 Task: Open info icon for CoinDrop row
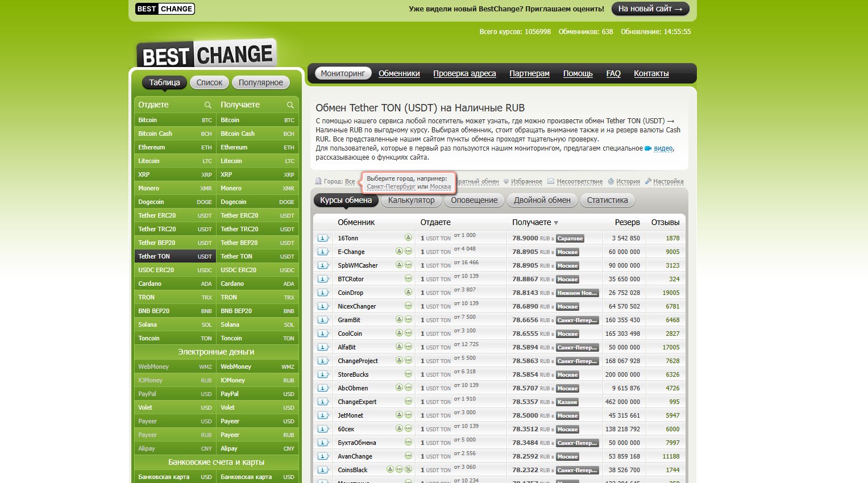[x=323, y=293]
